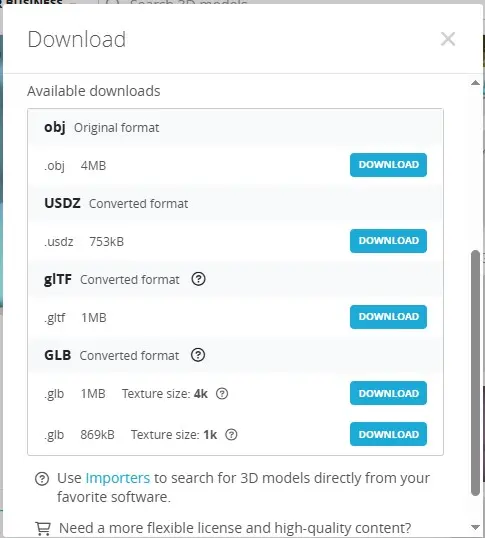This screenshot has height=538, width=485.
Task: Open the Importers link
Action: pos(117,478)
